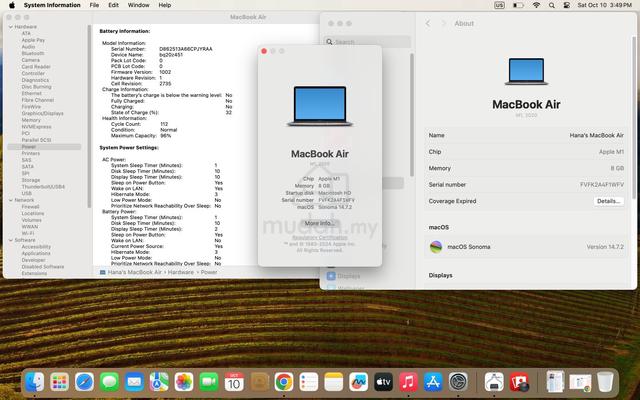
Task: Click the System Settings sidebar scrollbar
Action: [x=412, y=114]
